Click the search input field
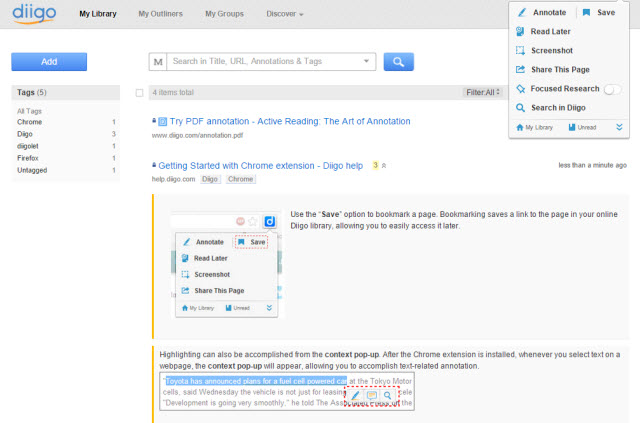640x423 pixels. coord(264,62)
